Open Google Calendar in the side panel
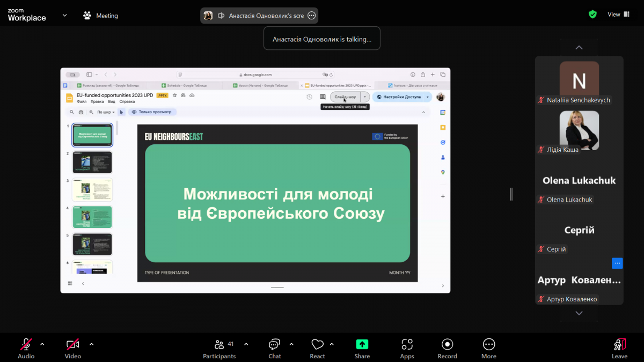The width and height of the screenshot is (644, 362). (x=442, y=113)
